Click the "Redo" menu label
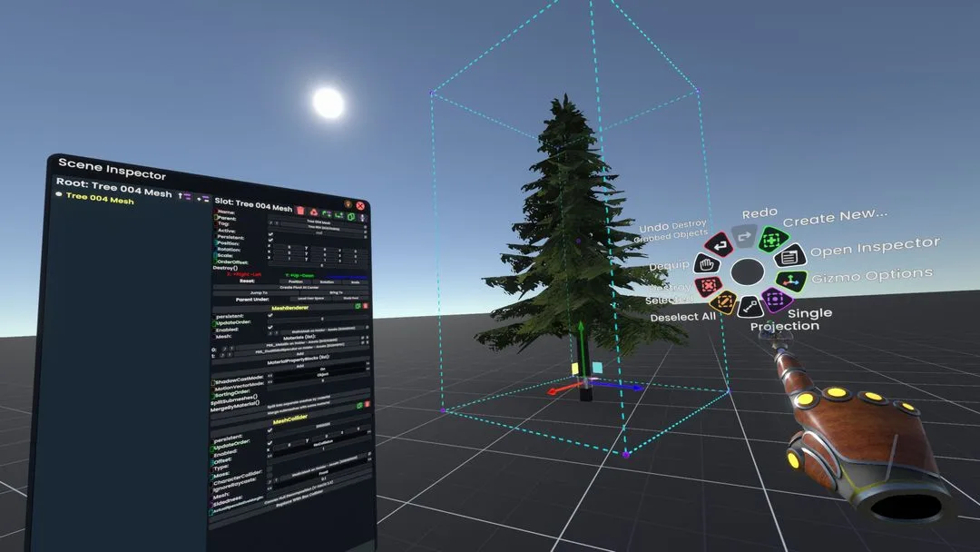The width and height of the screenshot is (980, 552). (x=759, y=213)
